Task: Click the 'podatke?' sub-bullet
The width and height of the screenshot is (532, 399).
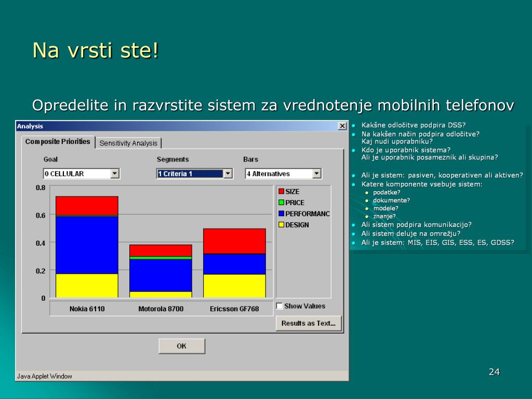Action: click(x=387, y=192)
